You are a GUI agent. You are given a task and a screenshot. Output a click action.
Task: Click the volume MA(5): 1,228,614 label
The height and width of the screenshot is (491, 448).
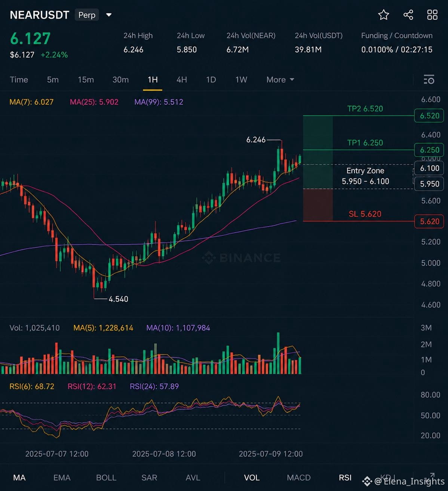[103, 328]
